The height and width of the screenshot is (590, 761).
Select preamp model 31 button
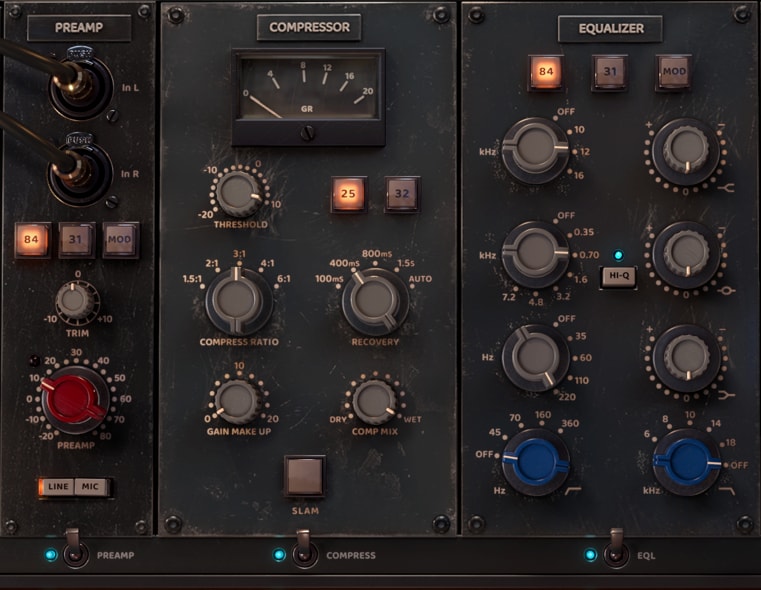pyautogui.click(x=76, y=240)
